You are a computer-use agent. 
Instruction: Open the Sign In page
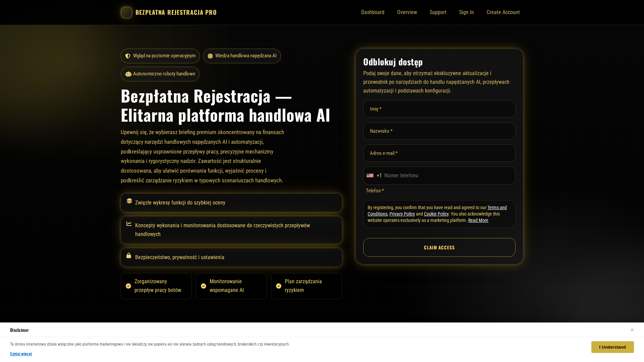click(x=467, y=12)
